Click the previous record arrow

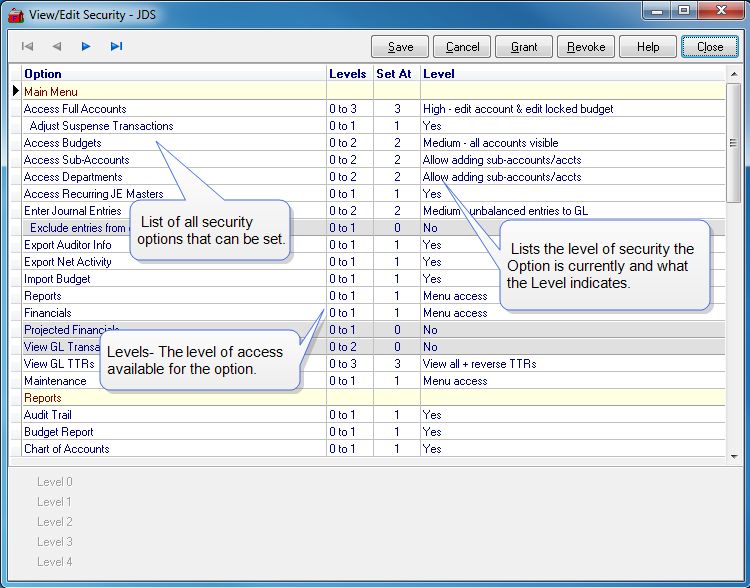[x=57, y=46]
